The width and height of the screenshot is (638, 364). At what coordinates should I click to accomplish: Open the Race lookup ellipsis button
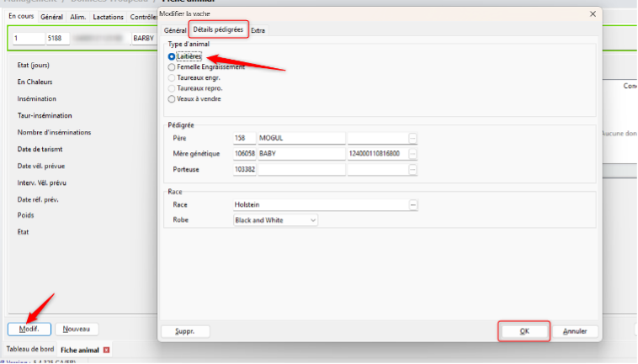[413, 204]
